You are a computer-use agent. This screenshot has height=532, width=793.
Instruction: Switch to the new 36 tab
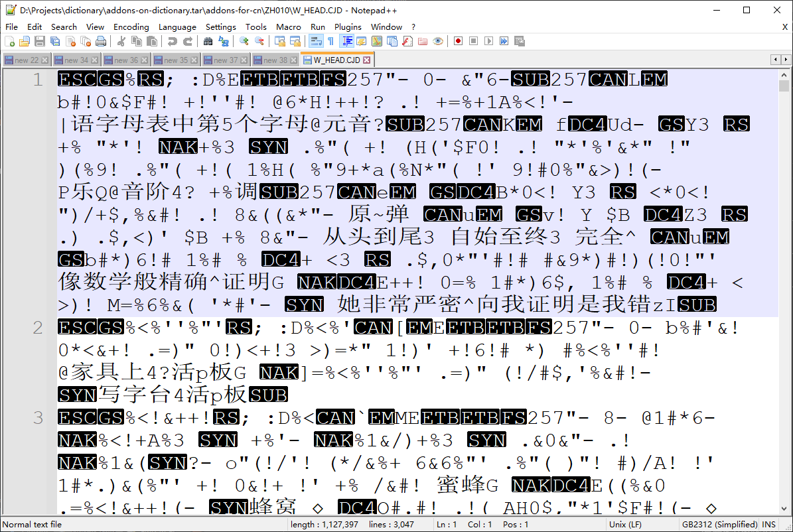125,60
